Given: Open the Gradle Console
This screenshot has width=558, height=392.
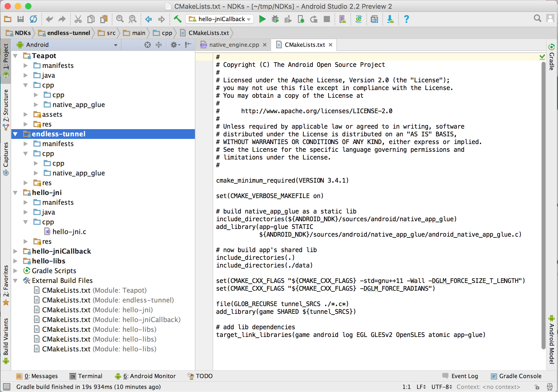Looking at the screenshot, I should pyautogui.click(x=516, y=376).
